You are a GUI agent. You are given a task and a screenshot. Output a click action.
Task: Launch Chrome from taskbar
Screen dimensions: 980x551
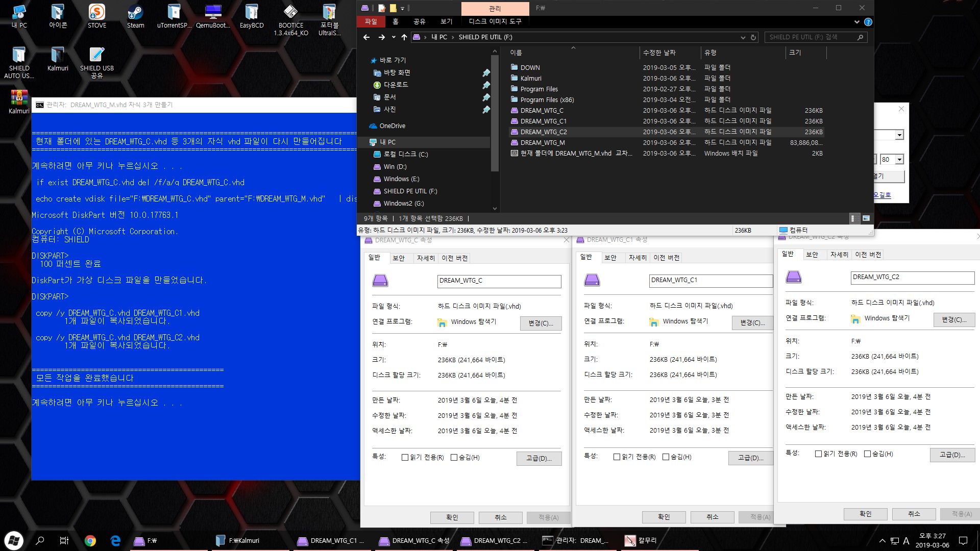[90, 541]
